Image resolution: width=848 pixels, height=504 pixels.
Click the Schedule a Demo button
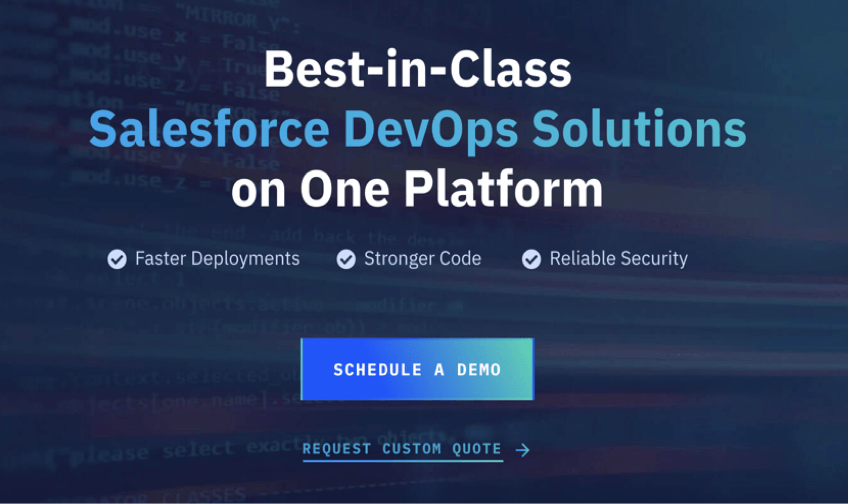(x=417, y=369)
